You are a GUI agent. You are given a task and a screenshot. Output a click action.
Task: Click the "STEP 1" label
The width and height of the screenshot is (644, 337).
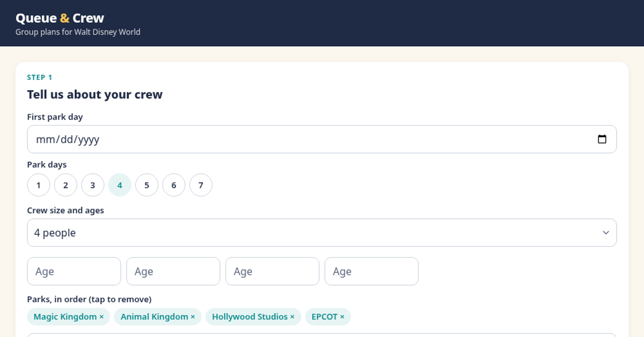tap(40, 77)
